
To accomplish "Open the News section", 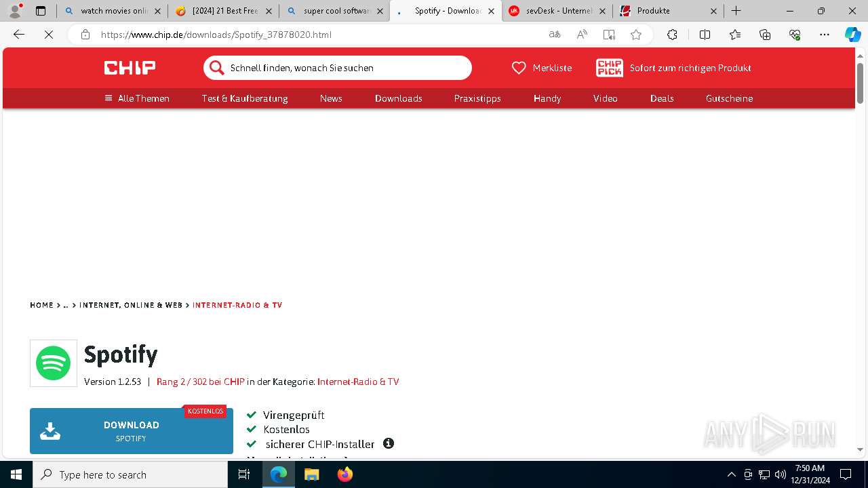I will tap(331, 98).
